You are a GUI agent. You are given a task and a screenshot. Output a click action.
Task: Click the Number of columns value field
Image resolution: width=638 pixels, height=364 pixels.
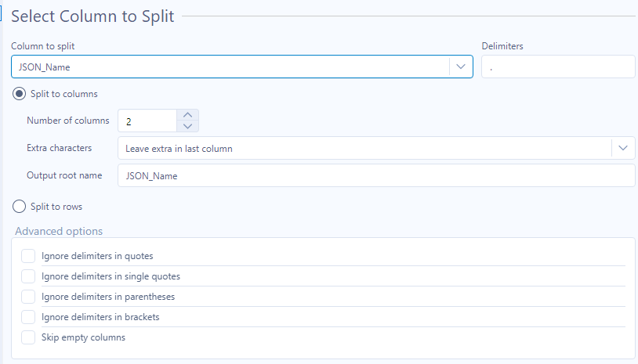(147, 121)
